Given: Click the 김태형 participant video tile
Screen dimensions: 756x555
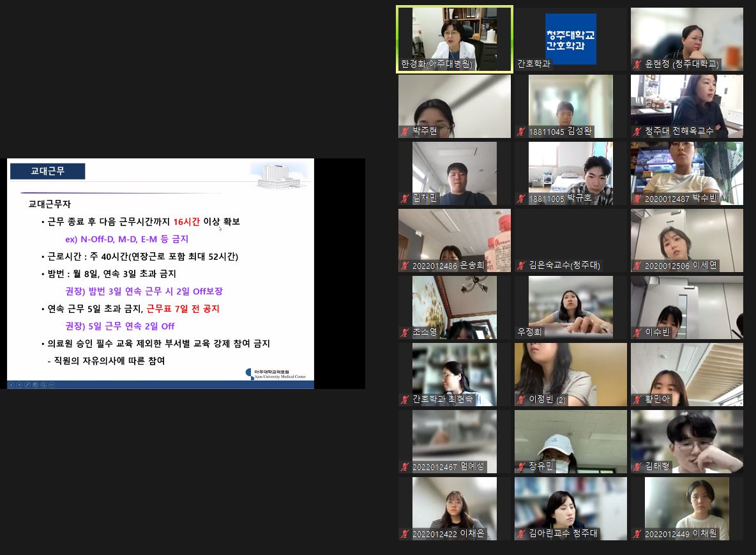Looking at the screenshot, I should 686,441.
